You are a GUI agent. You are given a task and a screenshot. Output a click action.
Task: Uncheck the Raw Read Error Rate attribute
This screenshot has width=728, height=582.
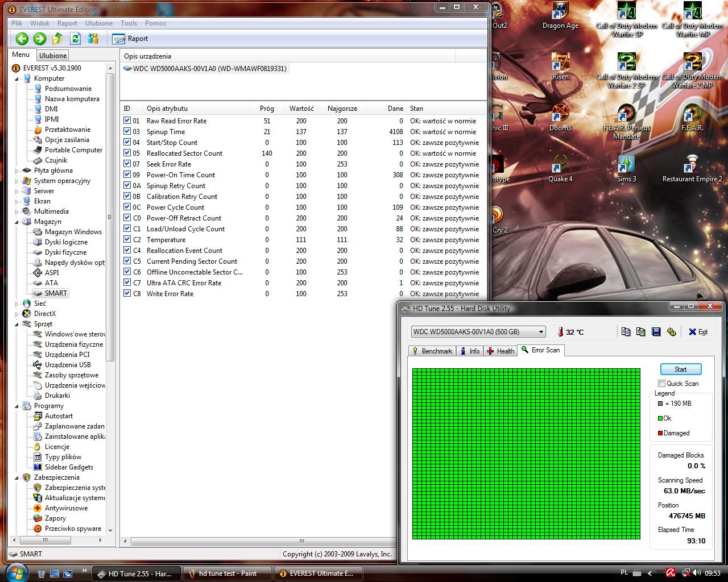127,120
